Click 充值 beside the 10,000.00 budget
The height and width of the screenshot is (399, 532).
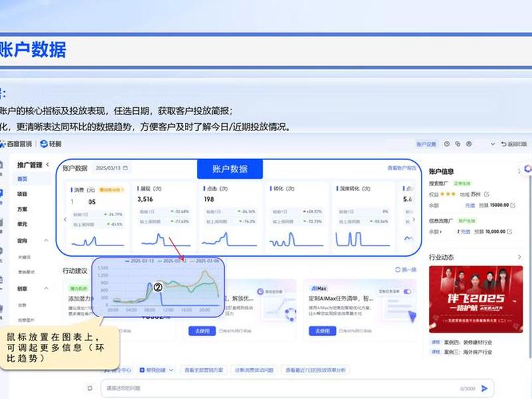(x=465, y=231)
